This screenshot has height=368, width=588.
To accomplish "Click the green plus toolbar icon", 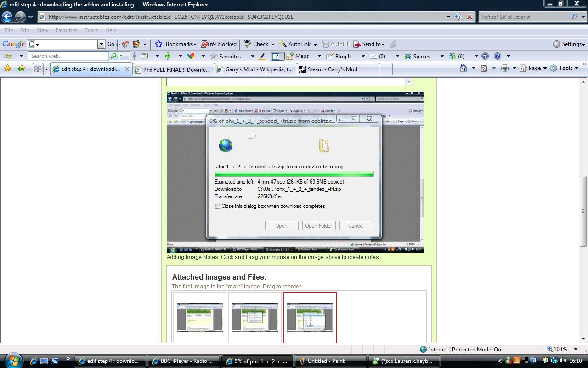I will click(x=168, y=56).
